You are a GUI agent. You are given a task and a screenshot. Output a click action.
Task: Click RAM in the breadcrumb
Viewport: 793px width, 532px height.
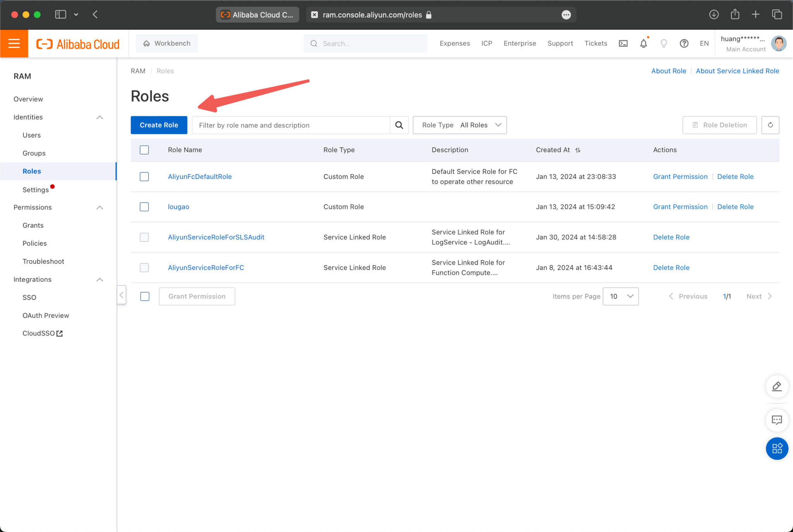pos(138,71)
